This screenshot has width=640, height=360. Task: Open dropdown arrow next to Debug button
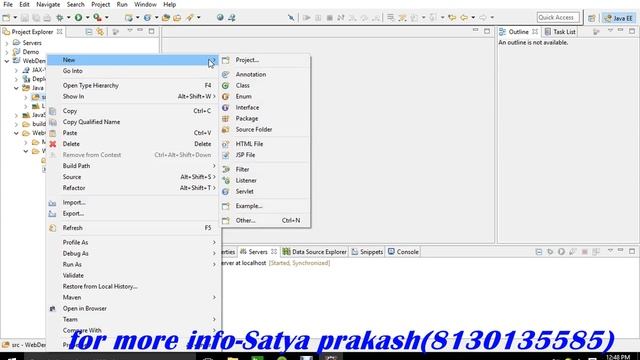(69, 18)
